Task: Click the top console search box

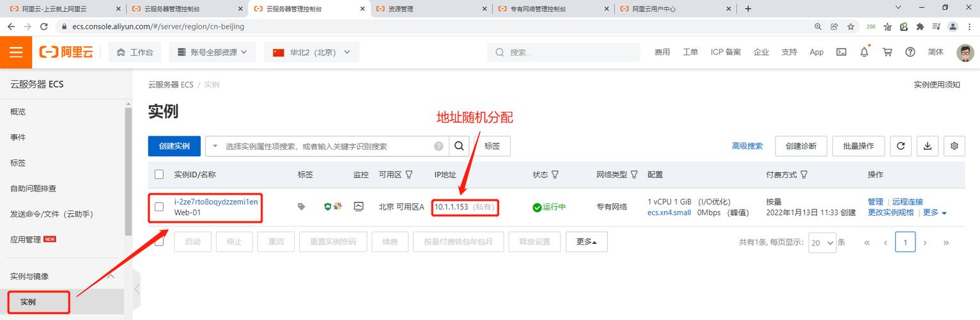Action: click(x=563, y=52)
